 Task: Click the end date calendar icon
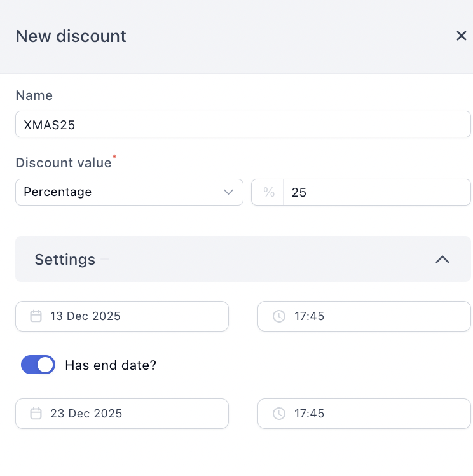pyautogui.click(x=36, y=414)
